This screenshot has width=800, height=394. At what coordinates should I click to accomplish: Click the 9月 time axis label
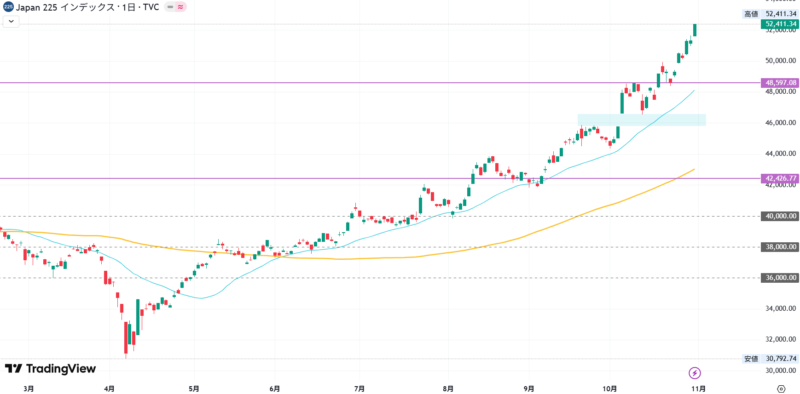pyautogui.click(x=529, y=388)
